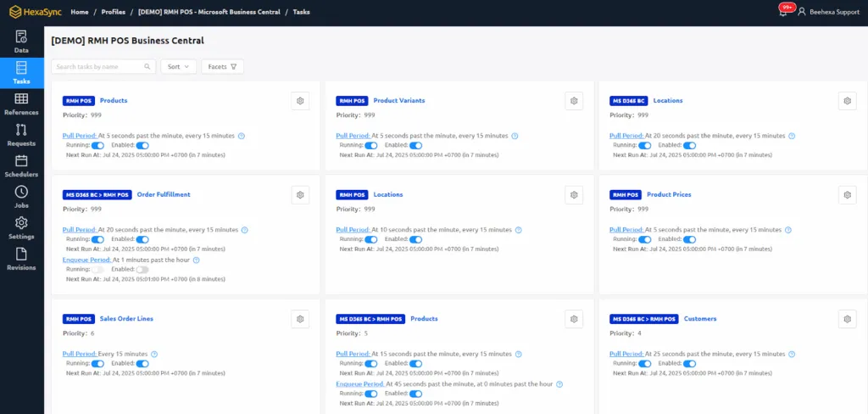Toggle Enabled switch on RMH POS Locations card

tap(415, 240)
